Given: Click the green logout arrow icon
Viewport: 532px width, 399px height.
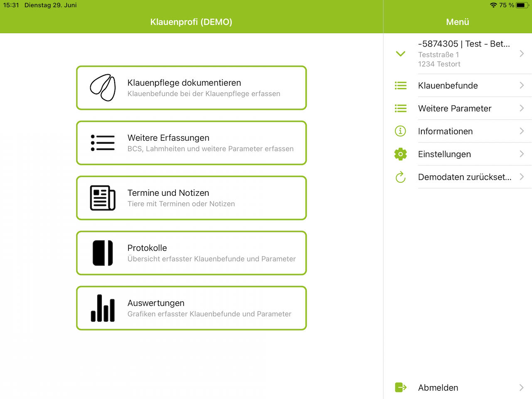Looking at the screenshot, I should [400, 387].
